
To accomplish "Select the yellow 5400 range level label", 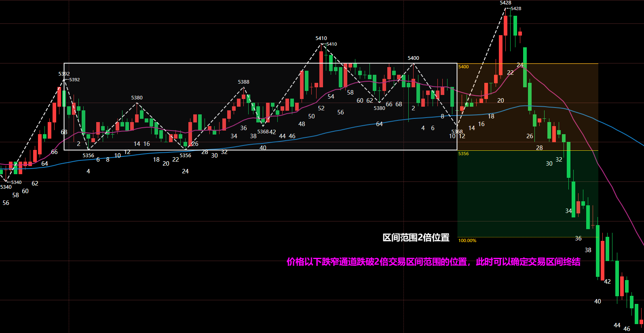I will [x=464, y=67].
